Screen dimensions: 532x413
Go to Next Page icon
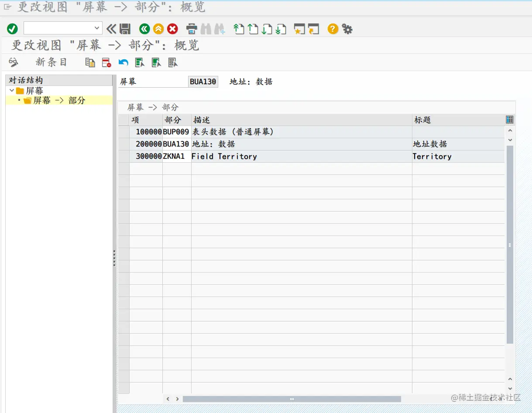267,29
